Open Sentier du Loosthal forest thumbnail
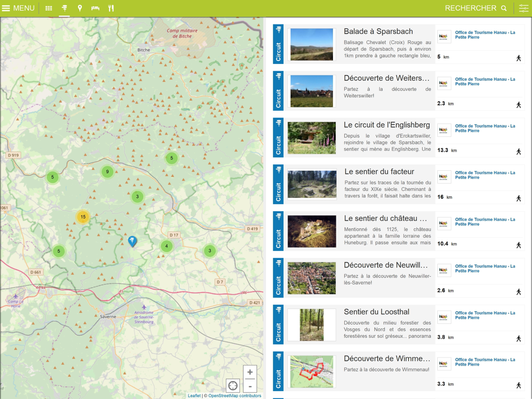 tap(311, 325)
